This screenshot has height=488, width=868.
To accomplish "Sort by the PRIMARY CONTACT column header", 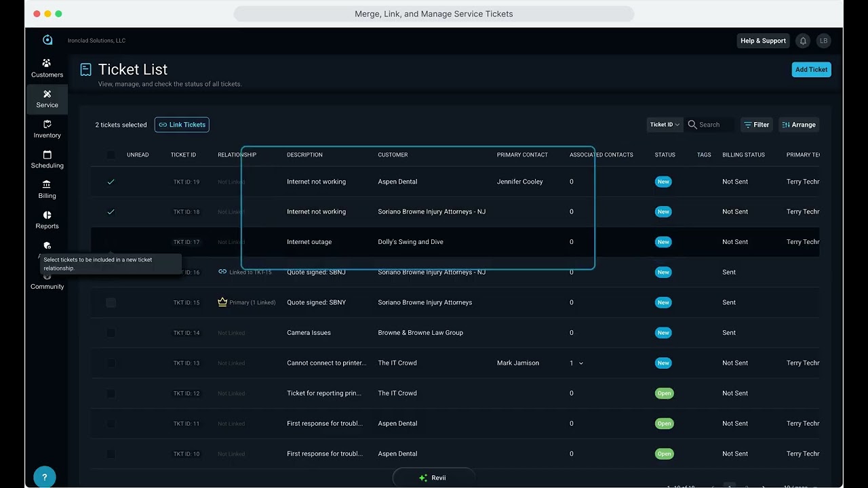I will tap(522, 155).
